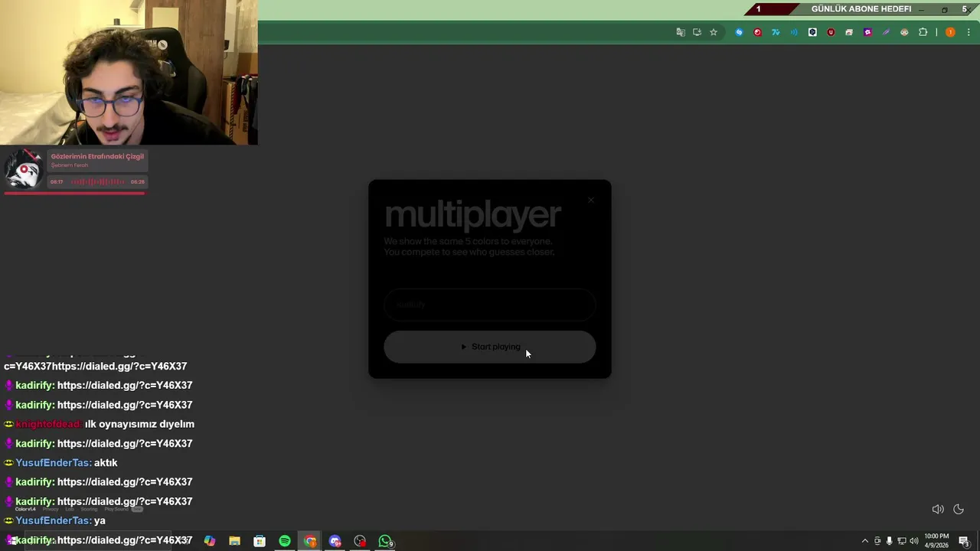Open Chrome's three-dot menu

[x=969, y=32]
